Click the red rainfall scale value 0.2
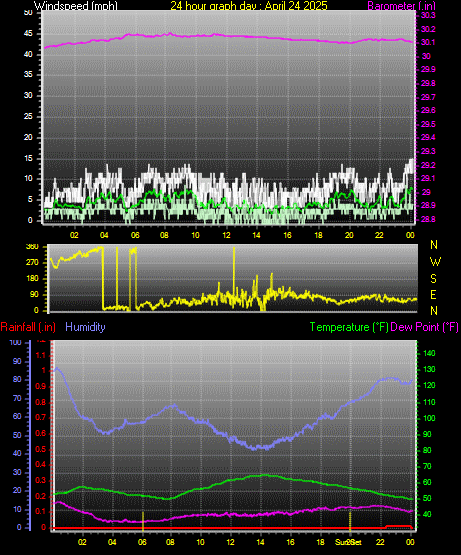The height and width of the screenshot is (555, 461). pos(41,496)
